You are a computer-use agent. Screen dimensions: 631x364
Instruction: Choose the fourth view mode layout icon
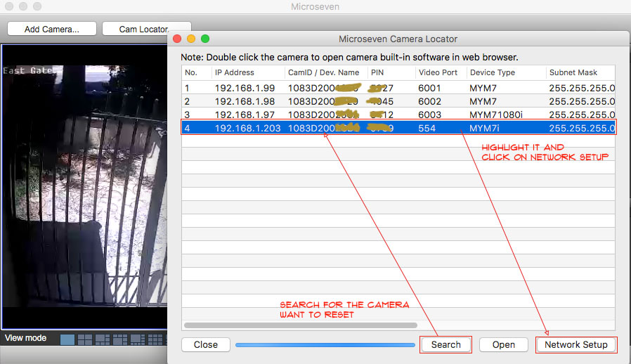(x=120, y=339)
